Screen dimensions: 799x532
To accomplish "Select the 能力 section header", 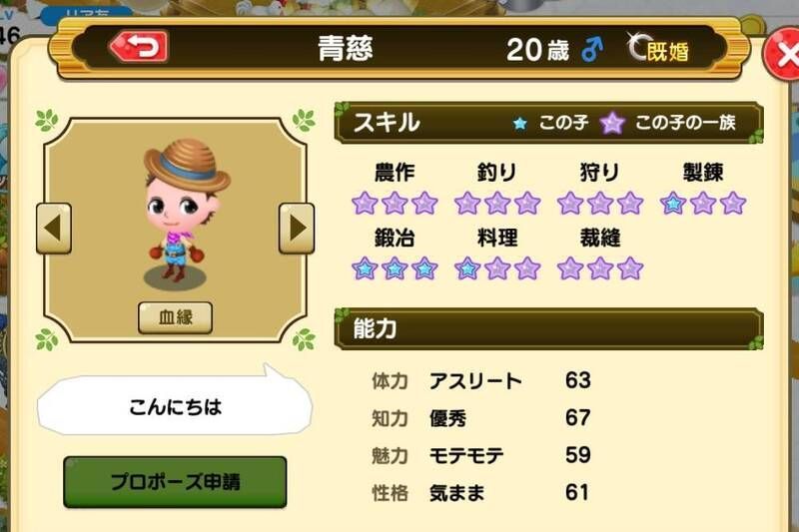I will coord(548,328).
